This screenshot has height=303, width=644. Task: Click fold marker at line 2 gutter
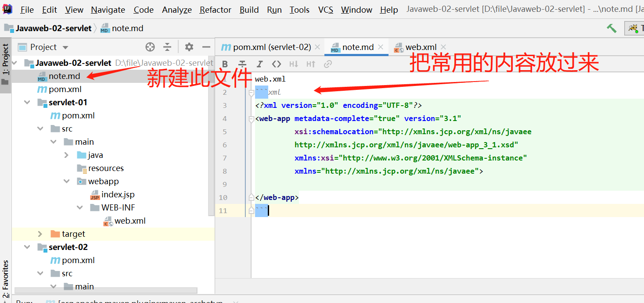coord(251,93)
